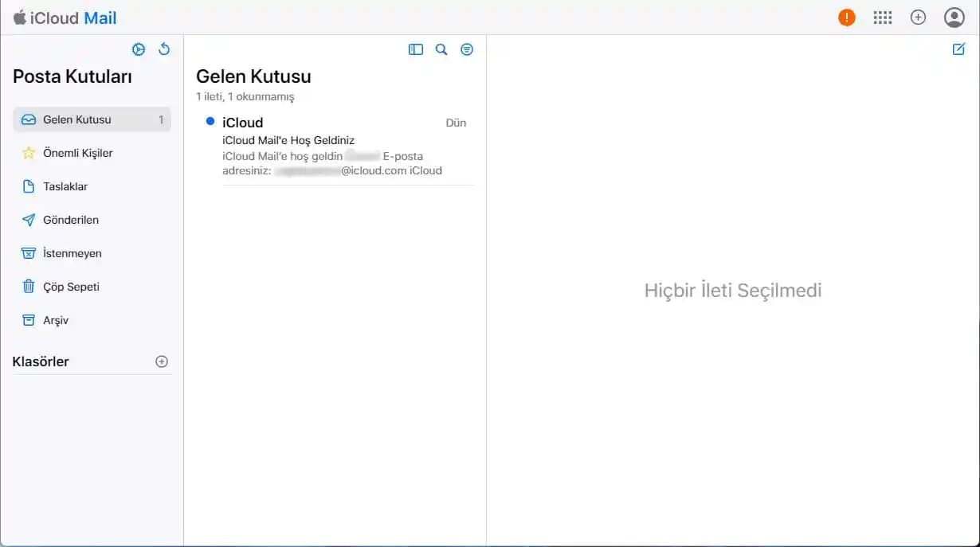Open the Arşiv mailbox

[x=56, y=320]
